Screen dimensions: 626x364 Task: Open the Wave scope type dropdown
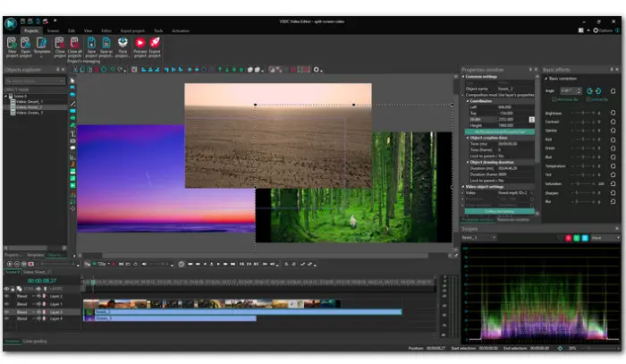coord(605,238)
